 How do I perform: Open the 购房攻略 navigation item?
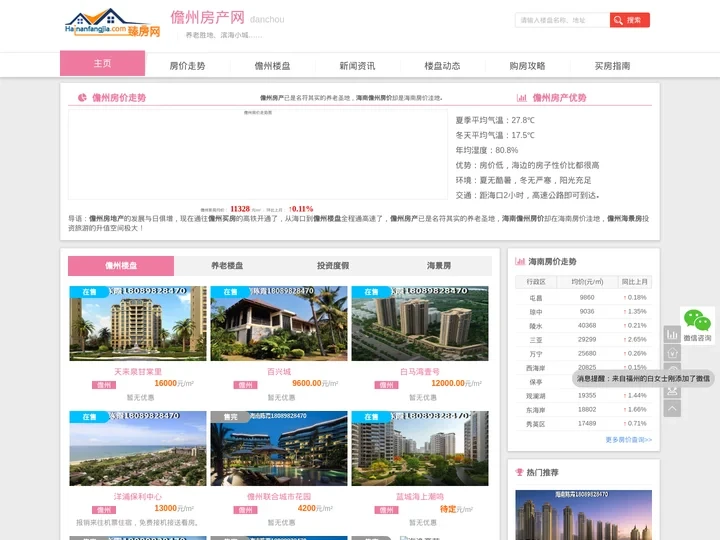527,66
